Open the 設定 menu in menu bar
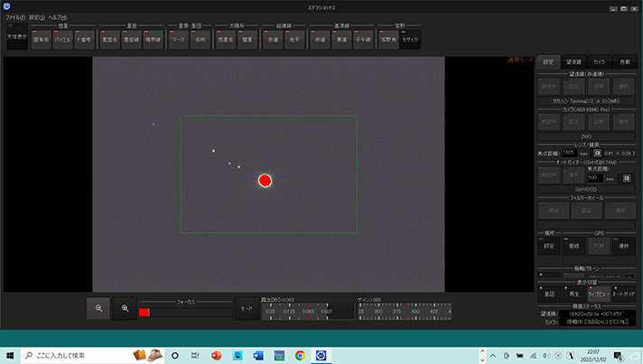Screen dimensions: 643x364 point(37,17)
